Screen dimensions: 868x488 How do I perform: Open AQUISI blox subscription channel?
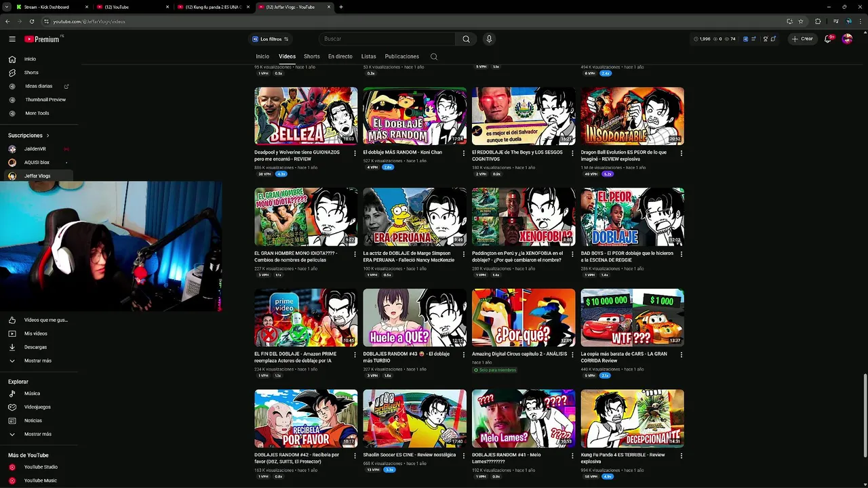[39, 162]
